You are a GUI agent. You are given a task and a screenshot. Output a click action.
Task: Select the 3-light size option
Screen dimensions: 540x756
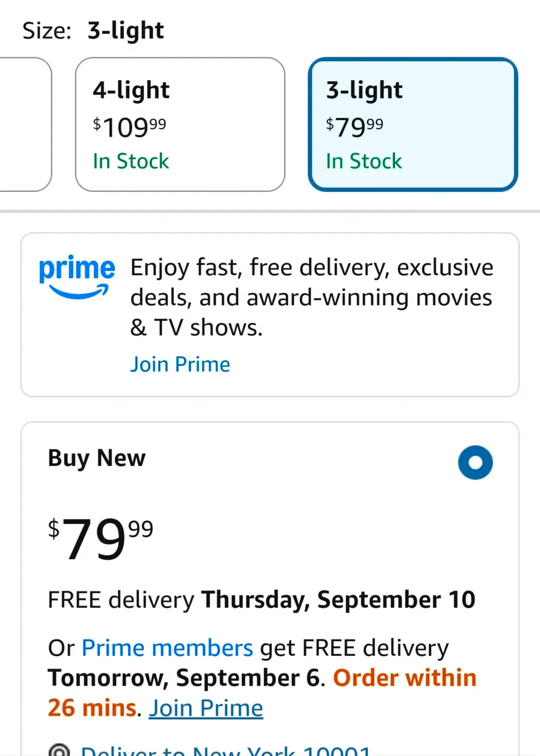coord(413,124)
